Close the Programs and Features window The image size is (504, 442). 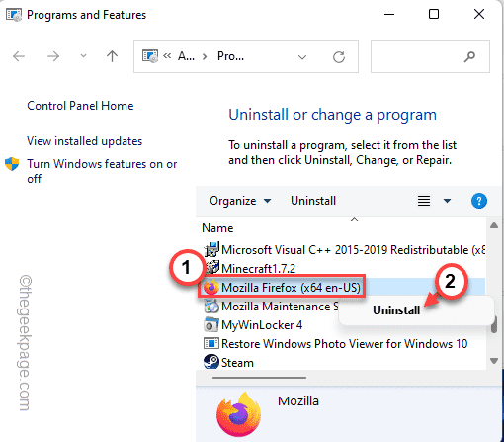tap(479, 14)
